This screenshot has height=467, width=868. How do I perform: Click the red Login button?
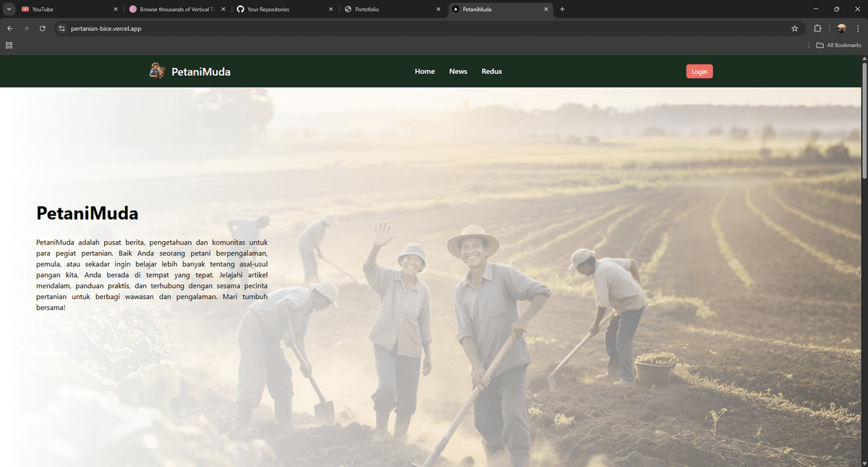[x=699, y=71]
